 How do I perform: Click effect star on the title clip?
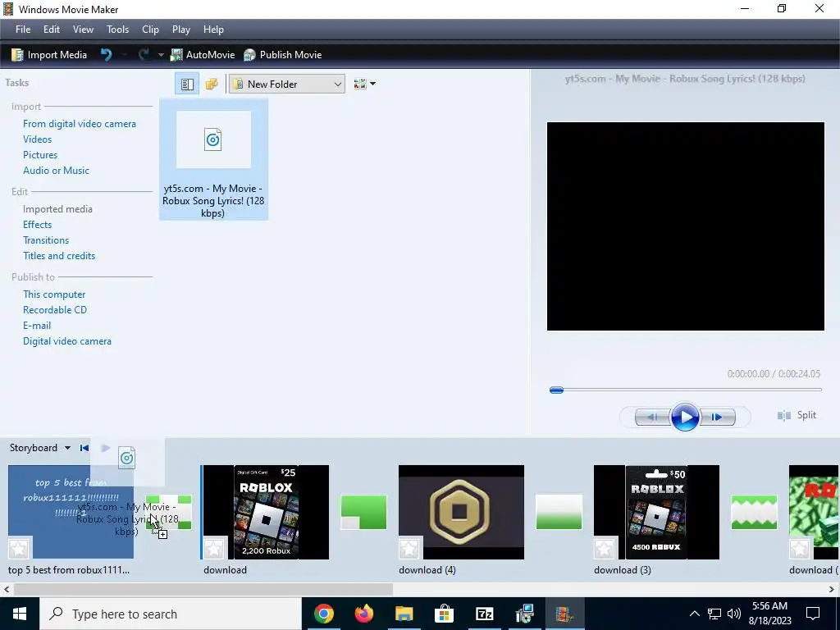pos(18,549)
